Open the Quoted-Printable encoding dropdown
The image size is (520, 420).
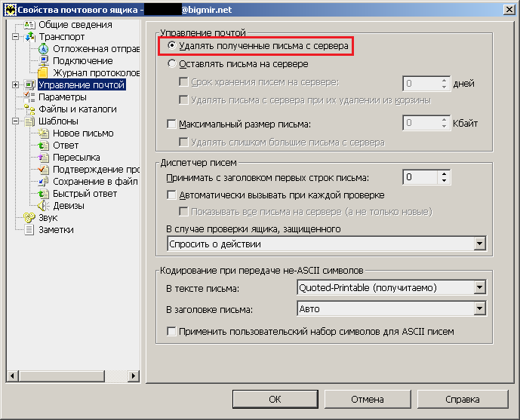pyautogui.click(x=479, y=287)
